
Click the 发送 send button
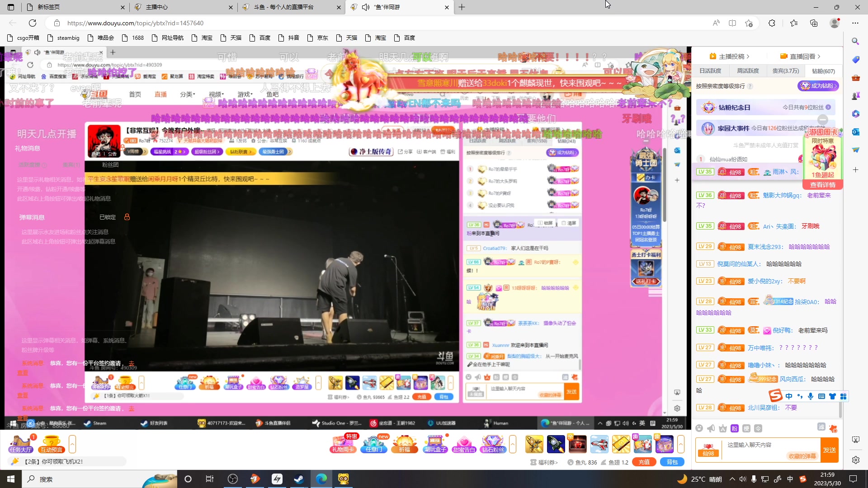click(830, 450)
